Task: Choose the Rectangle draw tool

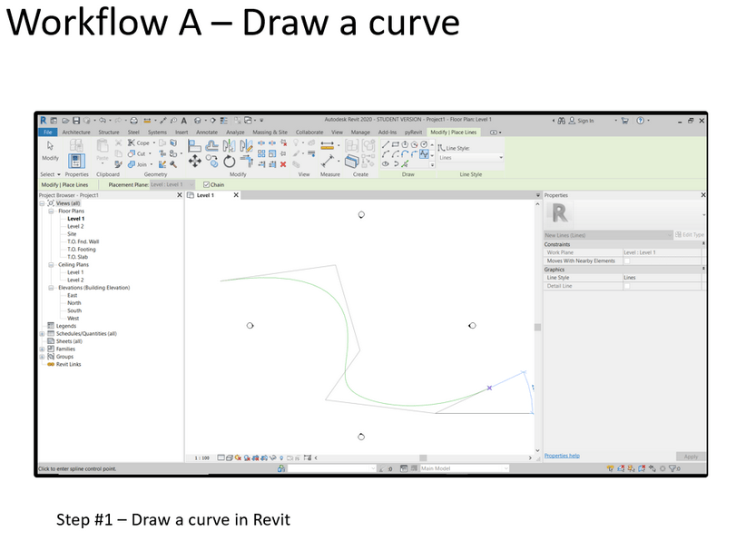Action: point(395,144)
